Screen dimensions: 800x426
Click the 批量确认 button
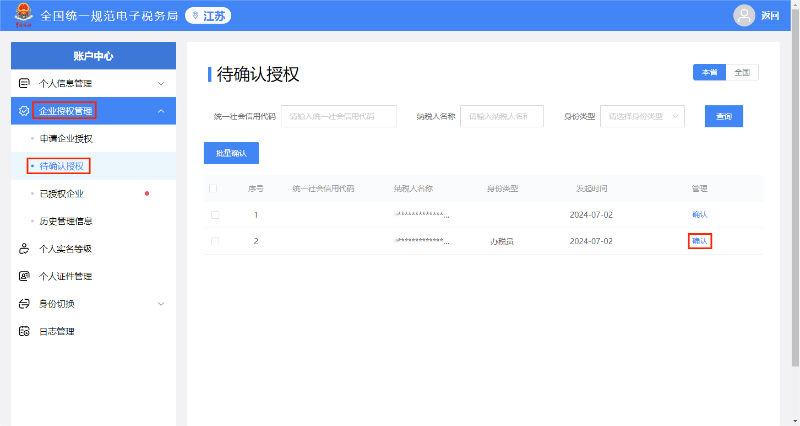point(231,153)
